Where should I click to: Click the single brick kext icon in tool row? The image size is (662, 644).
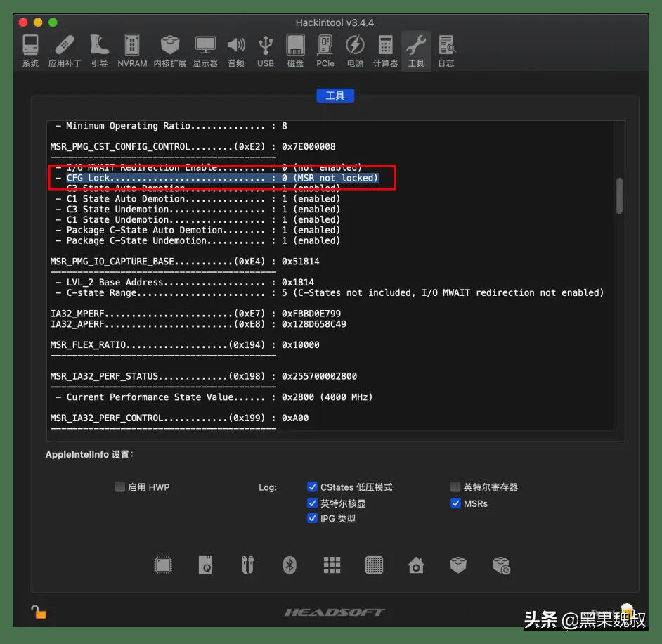(x=458, y=565)
